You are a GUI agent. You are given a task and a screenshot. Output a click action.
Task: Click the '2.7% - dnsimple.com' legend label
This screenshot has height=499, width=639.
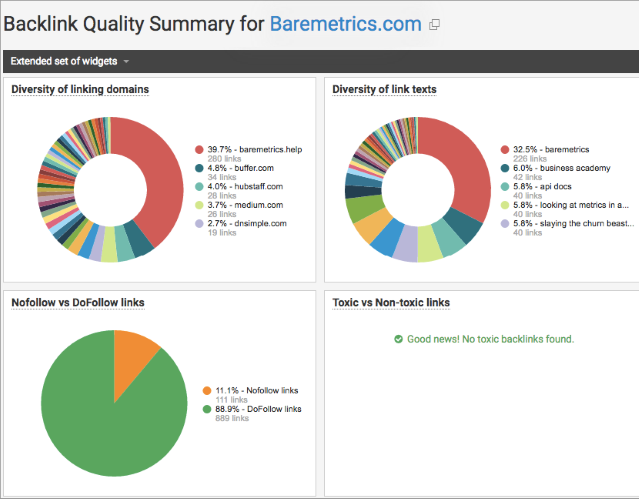click(x=247, y=223)
